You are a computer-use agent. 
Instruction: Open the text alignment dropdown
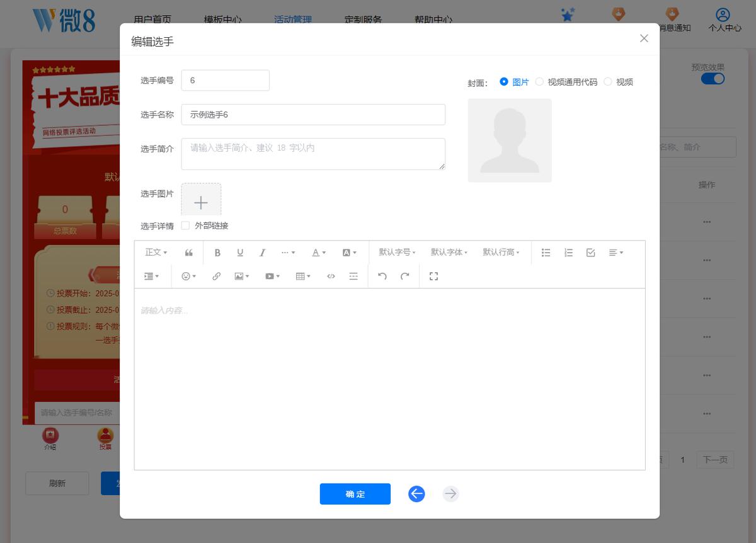point(616,253)
